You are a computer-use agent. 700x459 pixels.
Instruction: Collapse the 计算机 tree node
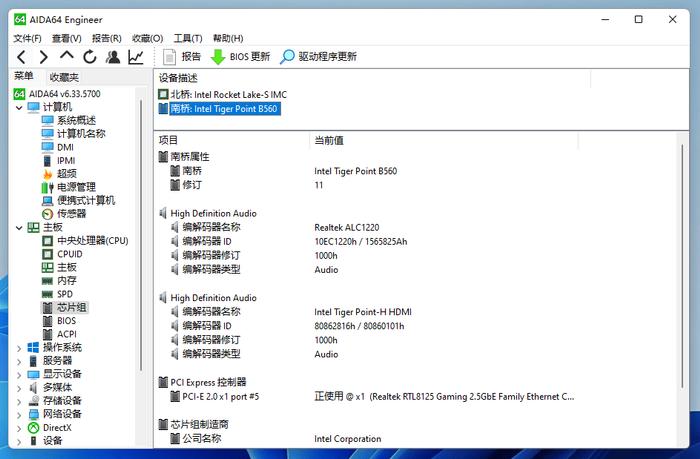tap(19, 108)
